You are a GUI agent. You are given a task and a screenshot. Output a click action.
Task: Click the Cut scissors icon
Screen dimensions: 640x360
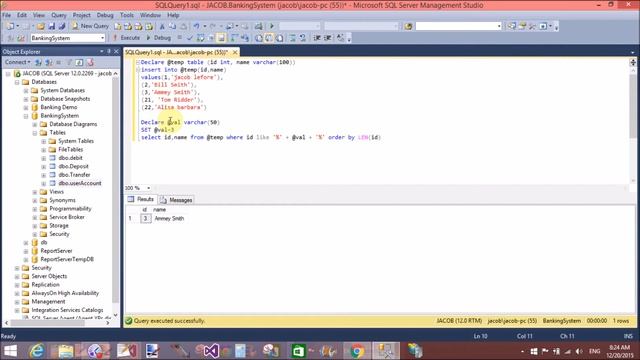click(x=162, y=26)
